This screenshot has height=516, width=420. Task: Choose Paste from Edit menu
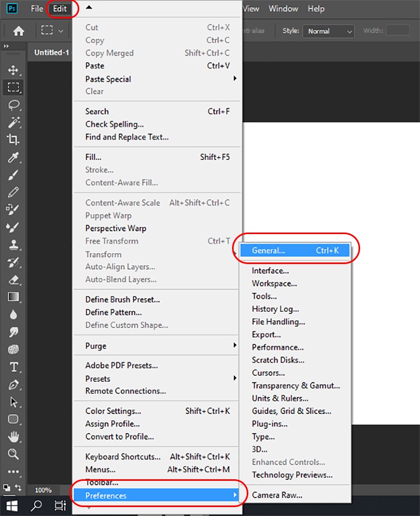(x=157, y=66)
